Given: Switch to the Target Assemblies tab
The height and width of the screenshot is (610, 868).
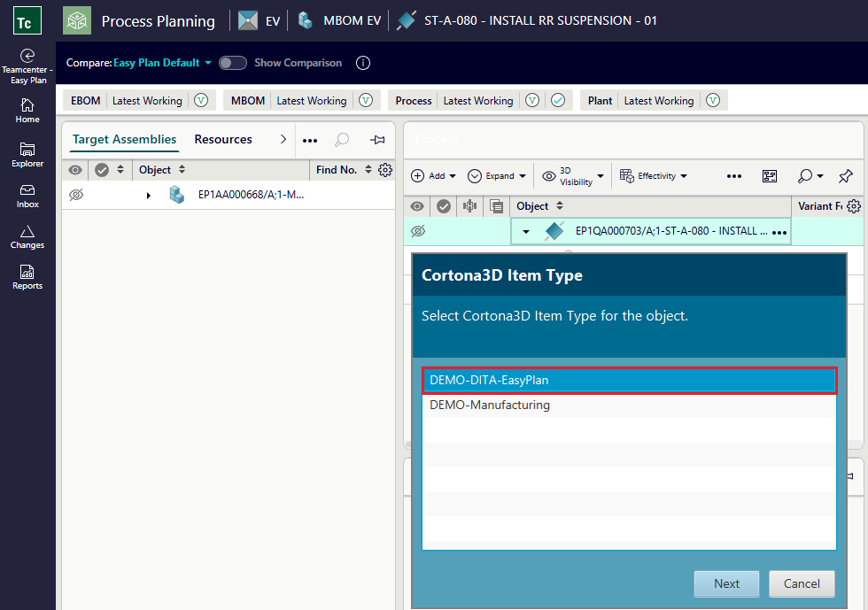Looking at the screenshot, I should 125,140.
